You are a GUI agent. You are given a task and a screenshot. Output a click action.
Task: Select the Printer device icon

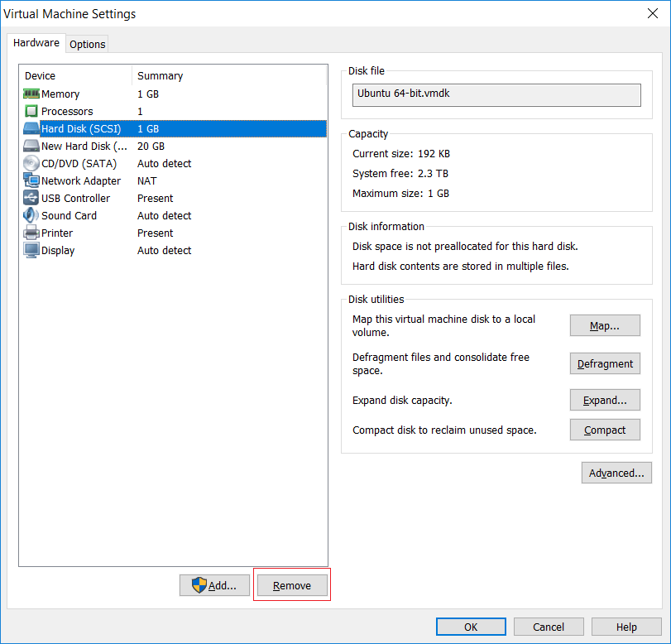(31, 233)
